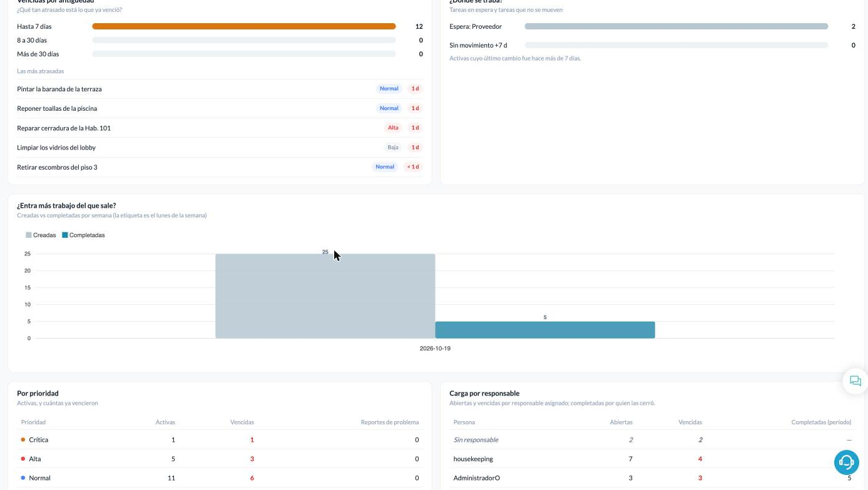Select the Normal row in priority table
This screenshot has height=490, width=868.
[220, 478]
